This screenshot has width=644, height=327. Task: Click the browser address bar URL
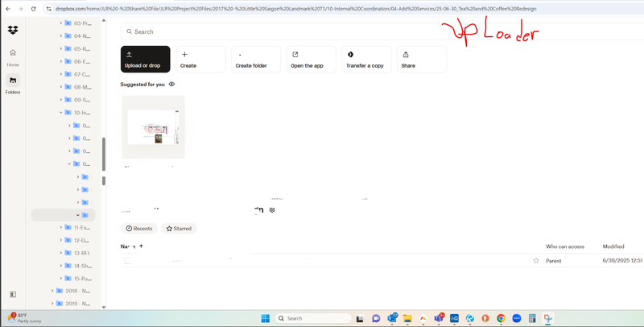click(x=295, y=9)
